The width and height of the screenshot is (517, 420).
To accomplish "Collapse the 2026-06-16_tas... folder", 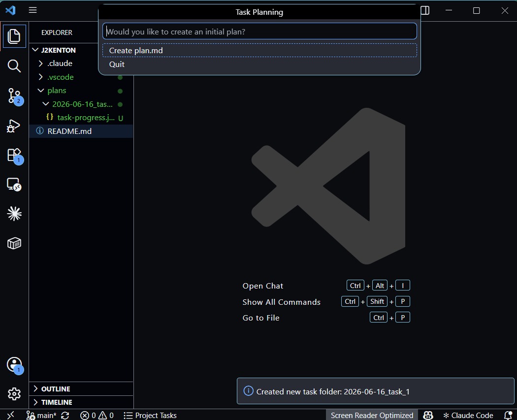I will coord(81,104).
